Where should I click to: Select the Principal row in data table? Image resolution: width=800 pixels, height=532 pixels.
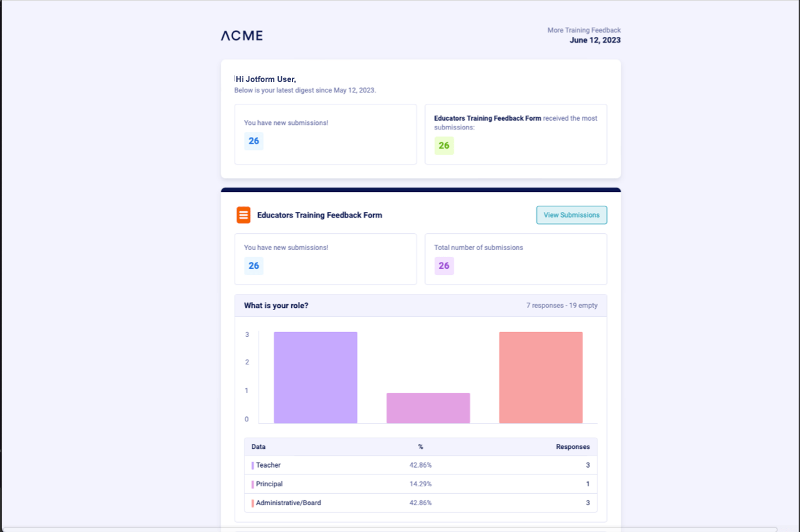point(421,484)
